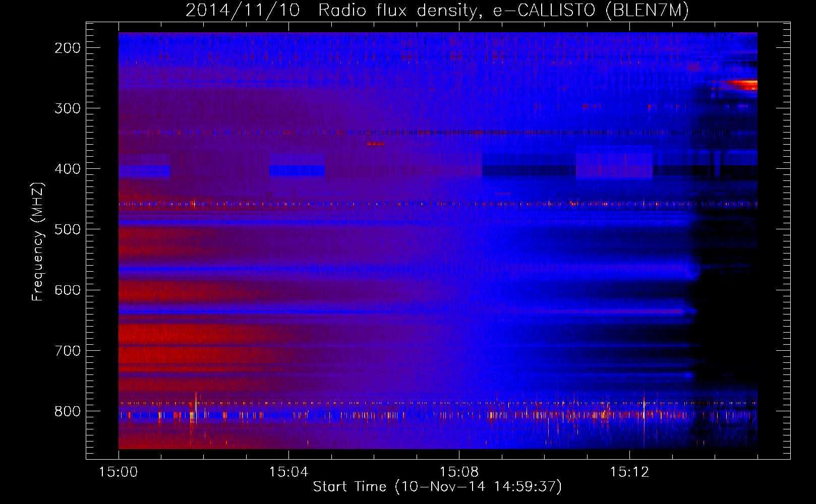Click the 15:08 time axis label

459,472
